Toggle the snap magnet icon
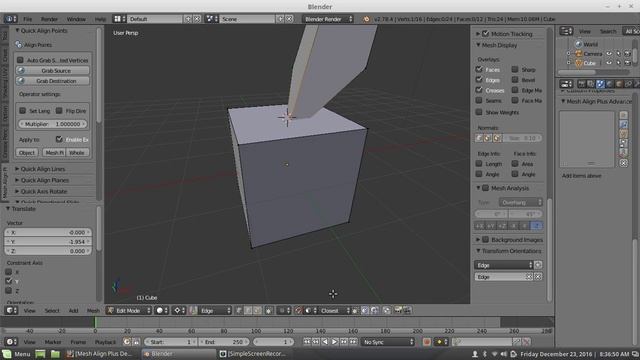Image resolution: width=640 pixels, height=360 pixels. click(299, 311)
